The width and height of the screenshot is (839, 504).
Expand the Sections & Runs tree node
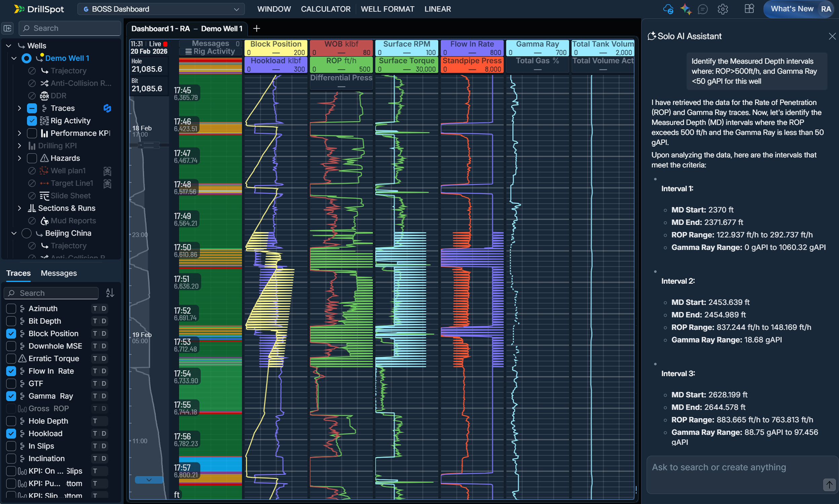pos(19,208)
